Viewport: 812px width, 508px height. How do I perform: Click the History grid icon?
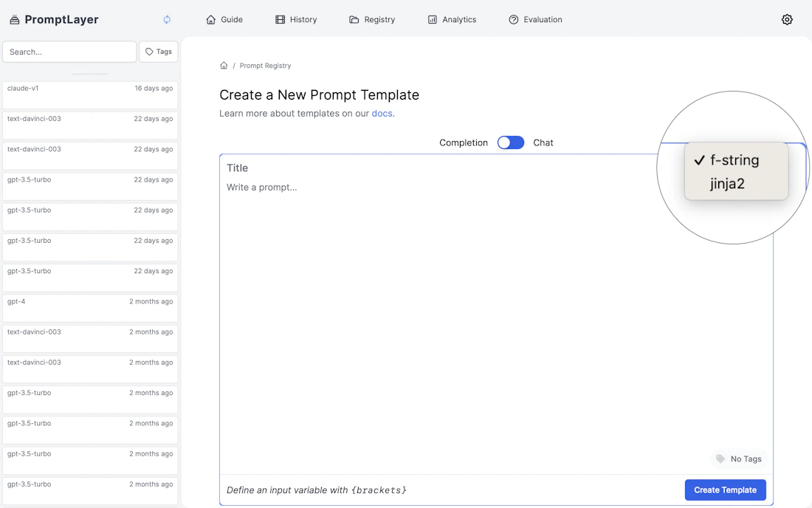click(x=278, y=19)
